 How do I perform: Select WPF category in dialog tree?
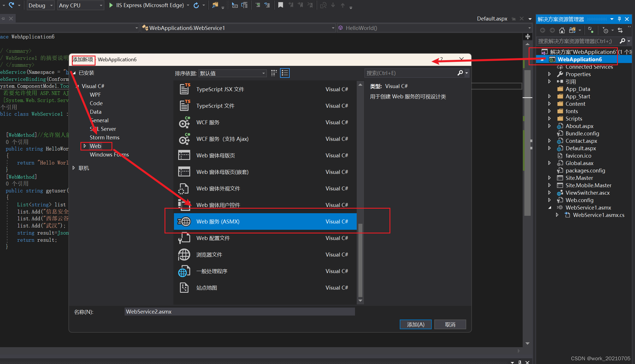coord(95,95)
